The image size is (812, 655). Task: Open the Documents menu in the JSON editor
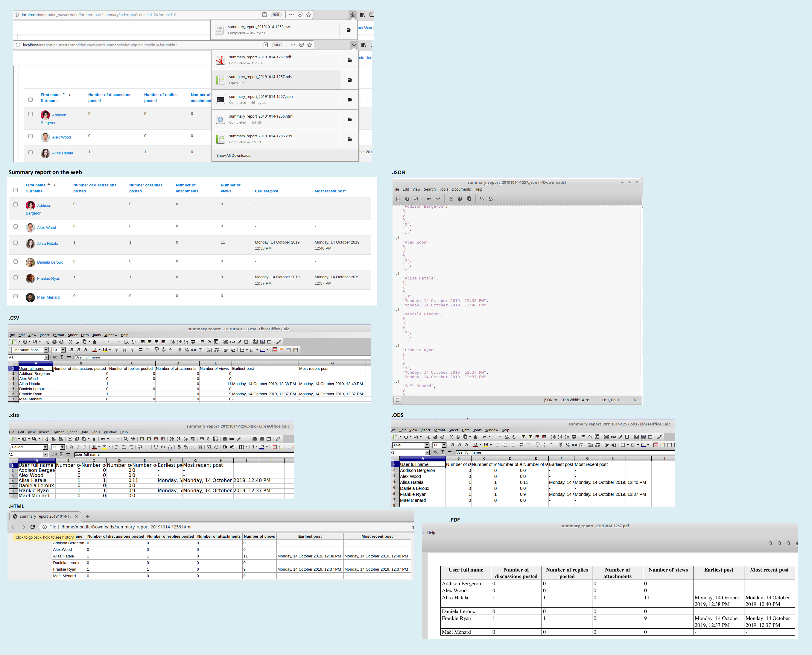coord(461,189)
